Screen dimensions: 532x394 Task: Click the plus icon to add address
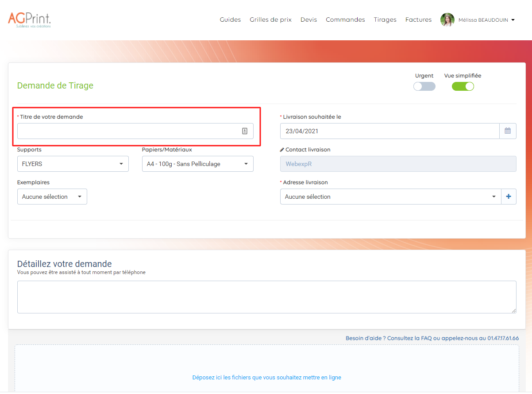[509, 197]
